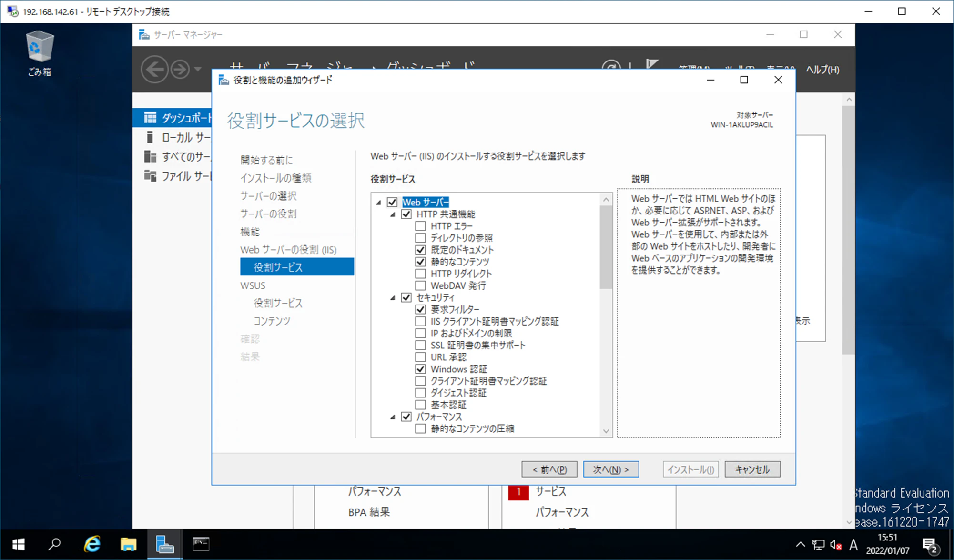This screenshot has width=954, height=560.
Task: Click the キャンセル button
Action: coord(752,469)
